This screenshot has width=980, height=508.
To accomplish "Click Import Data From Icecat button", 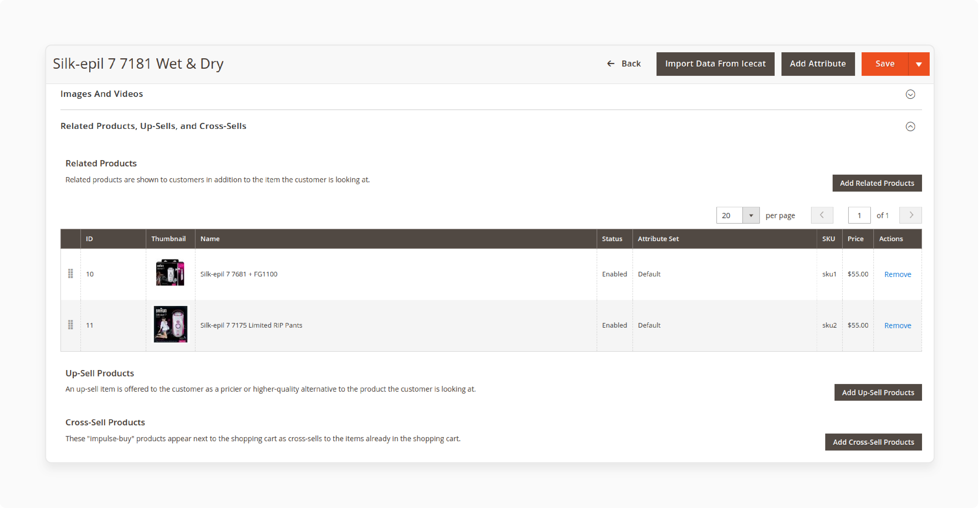I will [x=715, y=63].
